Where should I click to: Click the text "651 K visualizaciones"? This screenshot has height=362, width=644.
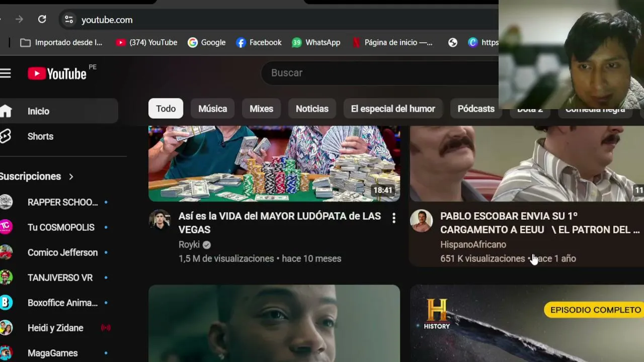click(482, 258)
